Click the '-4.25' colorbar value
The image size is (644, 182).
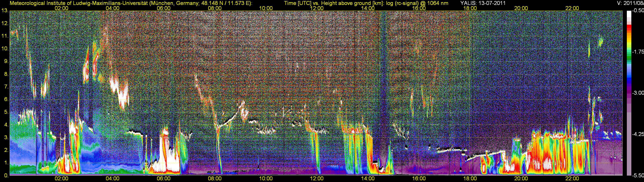coord(638,134)
